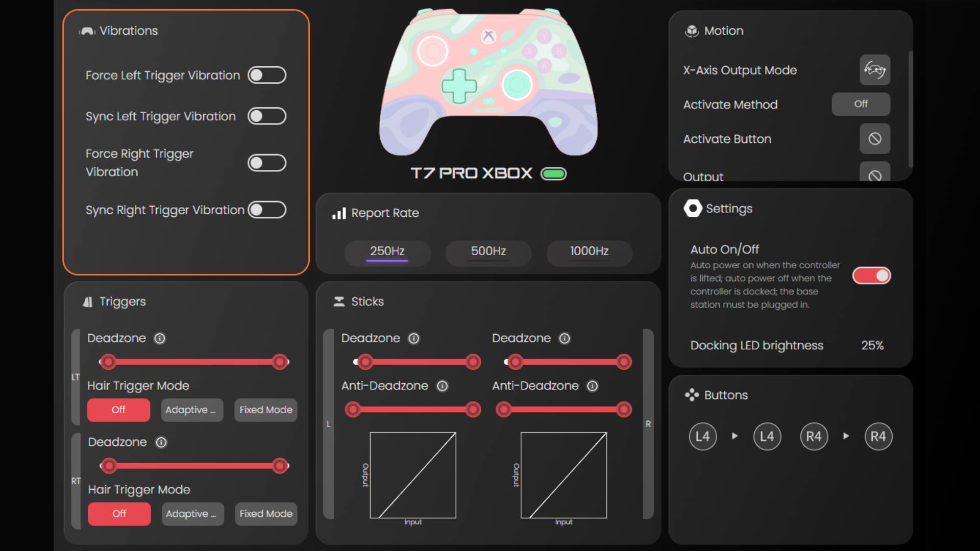This screenshot has width=980, height=551.
Task: Click the T7 Pro Xbox controller image
Action: pos(488,82)
